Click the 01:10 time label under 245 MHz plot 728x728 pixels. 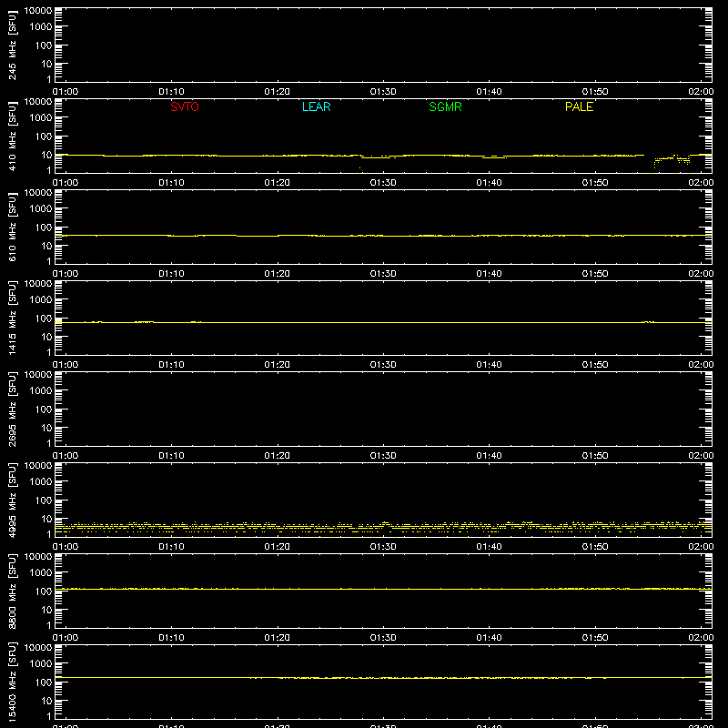click(x=171, y=92)
